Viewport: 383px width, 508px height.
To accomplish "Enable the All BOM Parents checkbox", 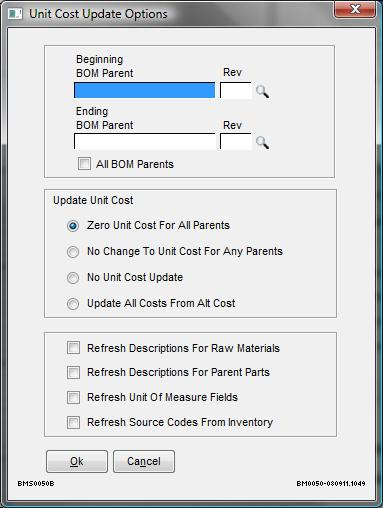I will 84,164.
